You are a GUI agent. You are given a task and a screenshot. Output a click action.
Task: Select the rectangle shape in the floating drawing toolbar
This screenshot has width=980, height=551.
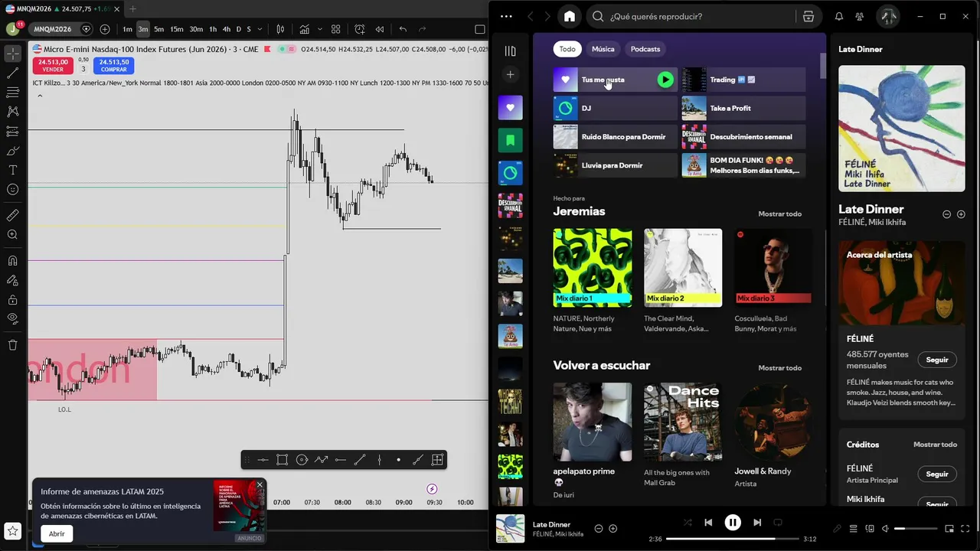pos(282,460)
